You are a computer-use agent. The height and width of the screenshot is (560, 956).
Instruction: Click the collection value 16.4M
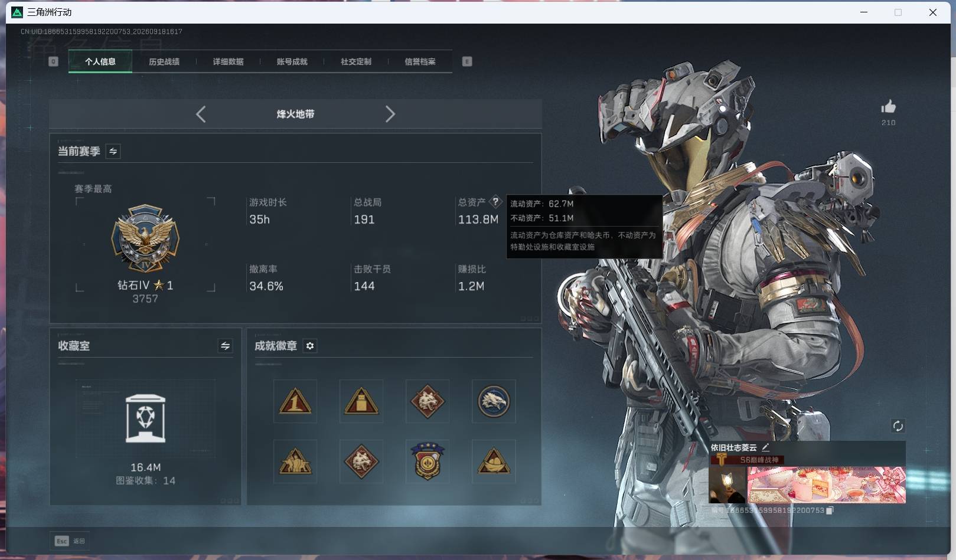pos(146,467)
